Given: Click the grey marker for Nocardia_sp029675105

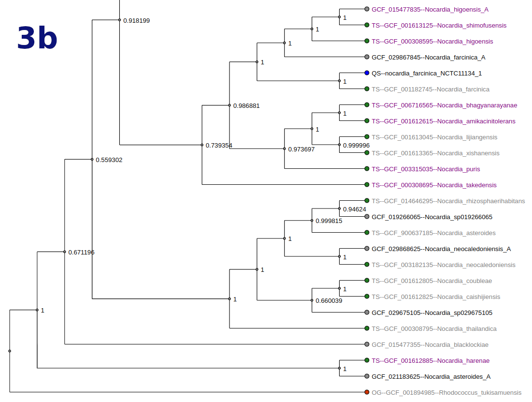Looking at the screenshot, I should [x=367, y=313].
